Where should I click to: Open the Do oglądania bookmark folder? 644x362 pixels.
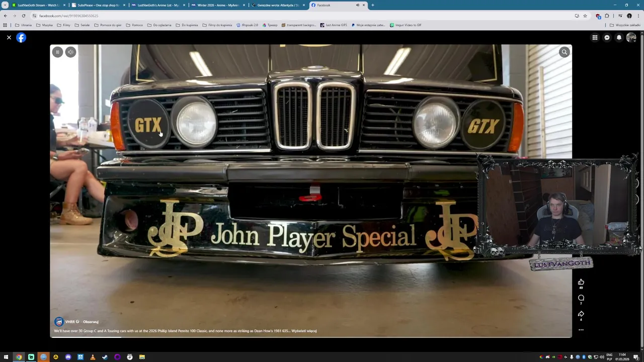point(159,25)
